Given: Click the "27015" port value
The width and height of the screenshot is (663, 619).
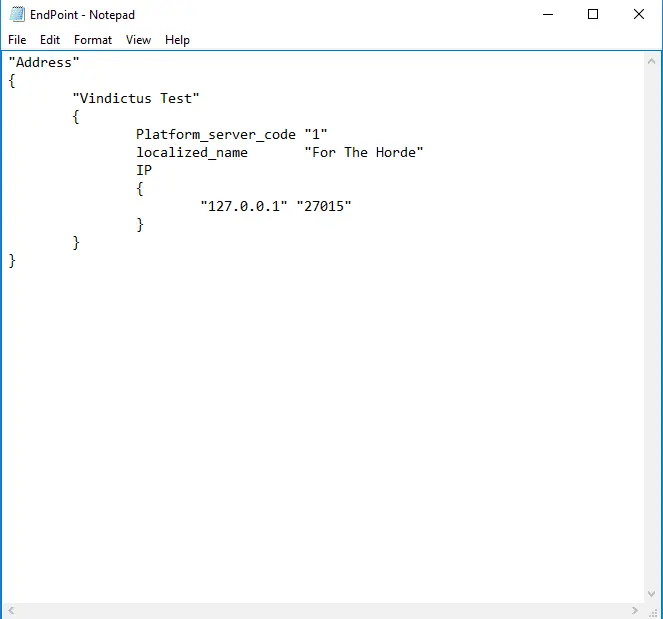Looking at the screenshot, I should point(323,206).
